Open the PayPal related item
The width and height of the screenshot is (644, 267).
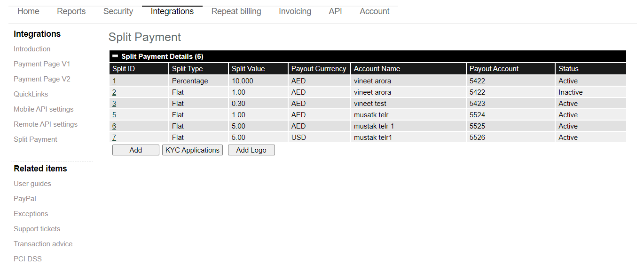coord(25,199)
